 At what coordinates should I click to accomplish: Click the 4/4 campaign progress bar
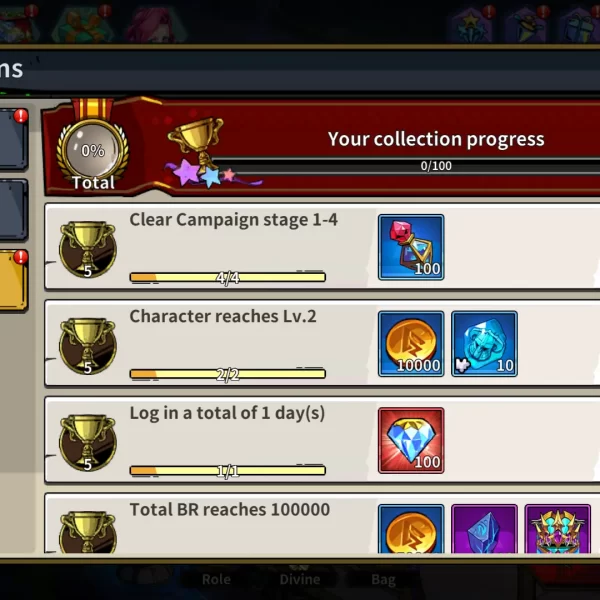click(x=228, y=277)
